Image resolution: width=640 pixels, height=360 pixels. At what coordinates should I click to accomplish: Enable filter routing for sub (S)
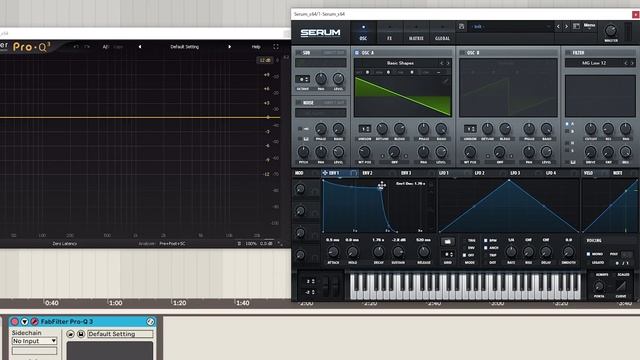[567, 151]
